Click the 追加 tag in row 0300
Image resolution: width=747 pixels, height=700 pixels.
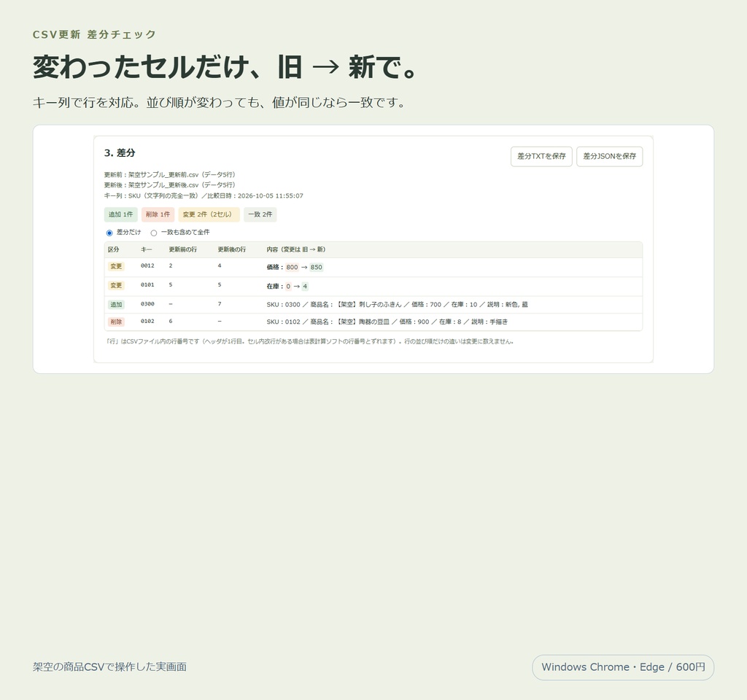point(116,304)
